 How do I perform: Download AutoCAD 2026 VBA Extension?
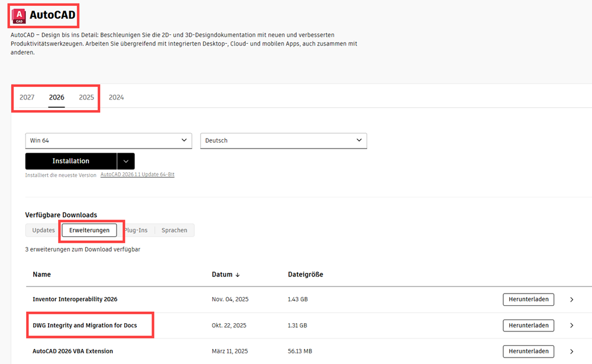pos(529,351)
